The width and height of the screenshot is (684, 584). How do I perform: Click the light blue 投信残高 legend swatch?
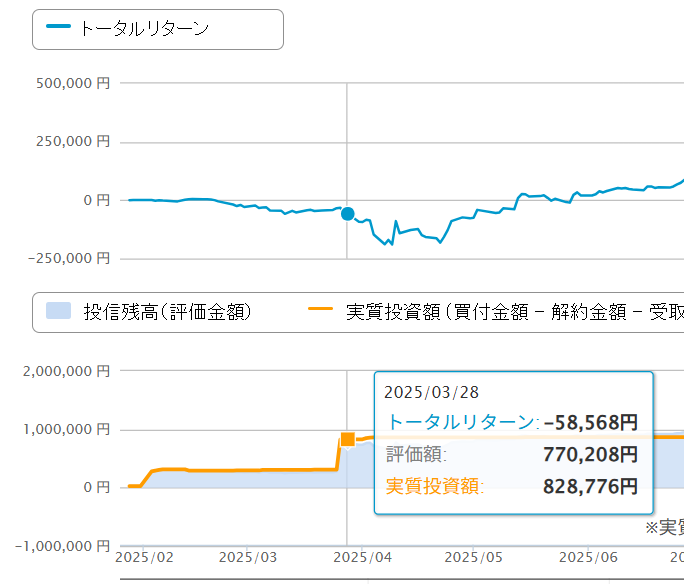tap(60, 312)
